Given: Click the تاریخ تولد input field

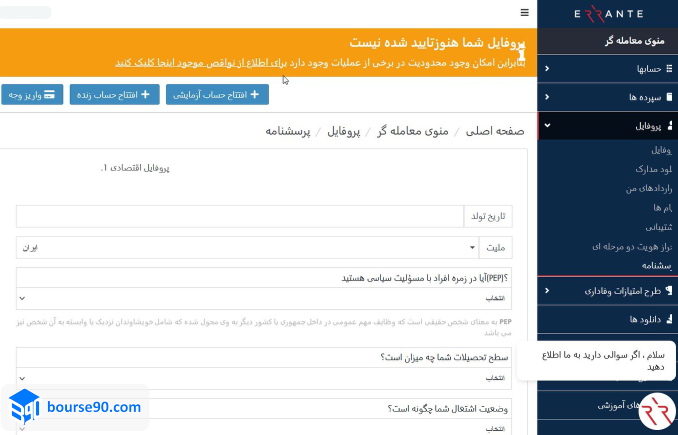Looking at the screenshot, I should point(240,216).
